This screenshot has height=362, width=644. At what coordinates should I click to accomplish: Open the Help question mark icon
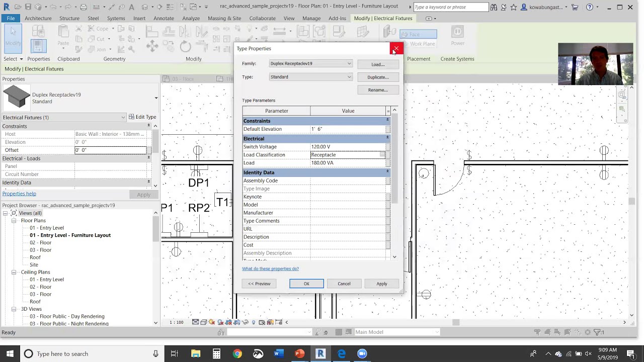589,7
